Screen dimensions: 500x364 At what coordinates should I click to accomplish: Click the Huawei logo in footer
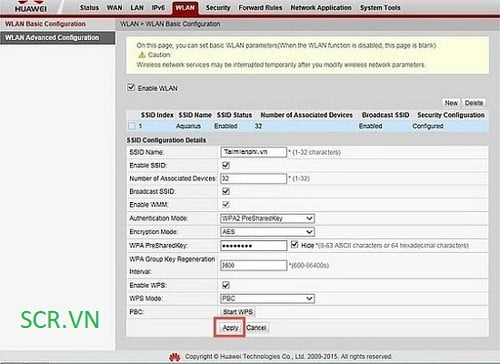click(175, 357)
